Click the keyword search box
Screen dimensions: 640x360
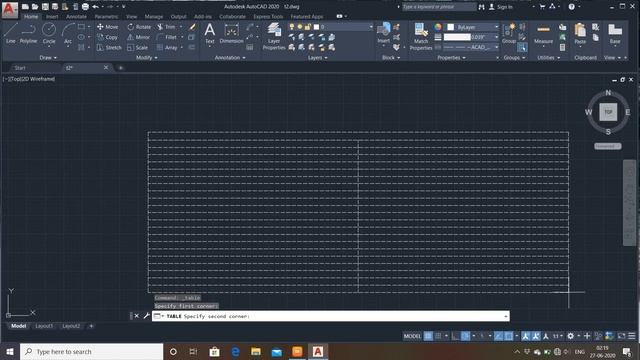(x=439, y=7)
